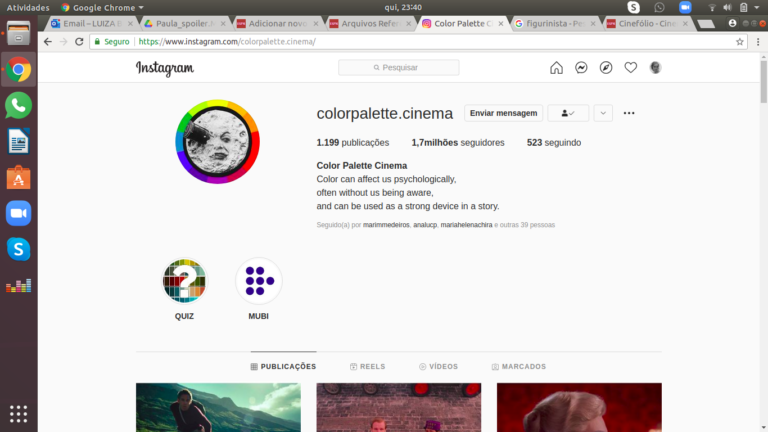768x432 pixels.
Task: Show all applications grid
Action: tap(18, 414)
